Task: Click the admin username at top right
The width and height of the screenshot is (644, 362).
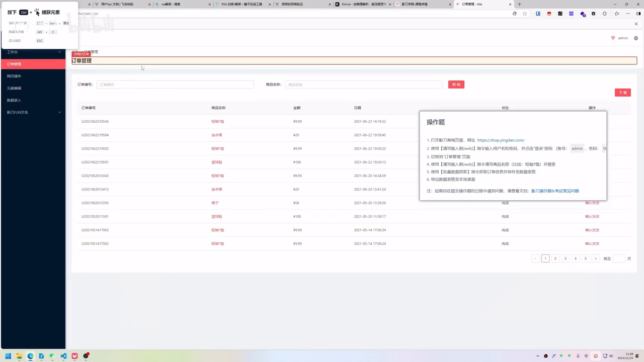Action: pyautogui.click(x=623, y=38)
